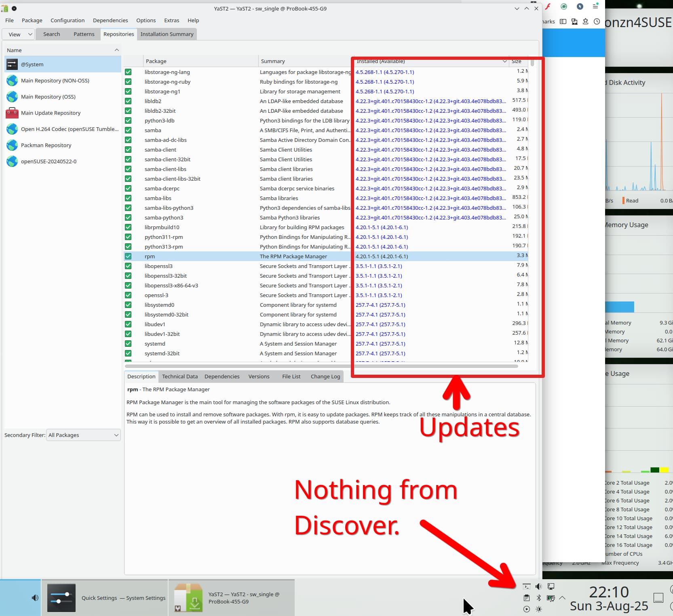Open the Secondary Filter All Packages dropdown
This screenshot has width=673, height=616.
coord(83,435)
